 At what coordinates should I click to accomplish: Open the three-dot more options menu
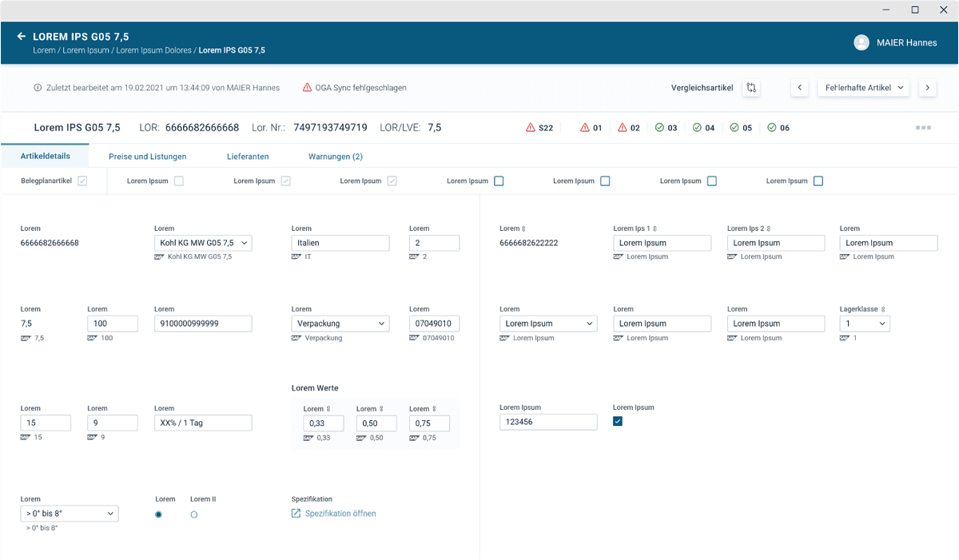(x=924, y=128)
